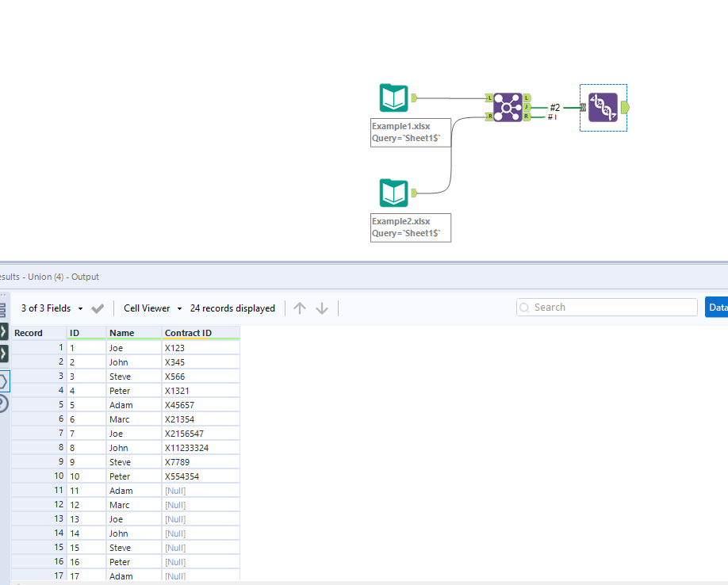The image size is (728, 585).
Task: Click the down arrow in the Results toolbar
Action: pos(322,308)
